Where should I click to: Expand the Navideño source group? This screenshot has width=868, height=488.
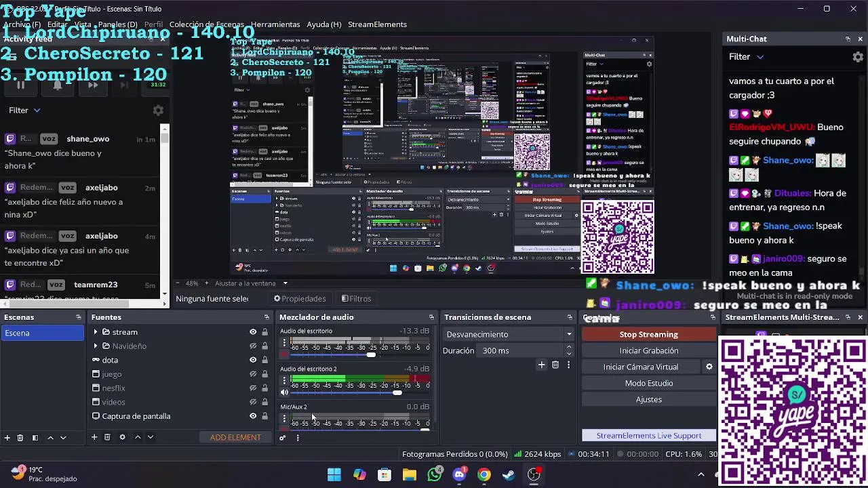96,346
